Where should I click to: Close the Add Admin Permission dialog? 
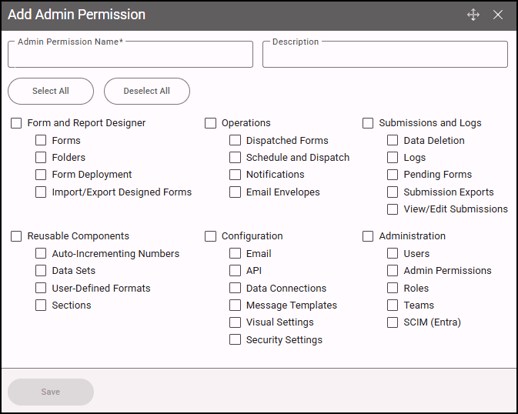coord(498,15)
